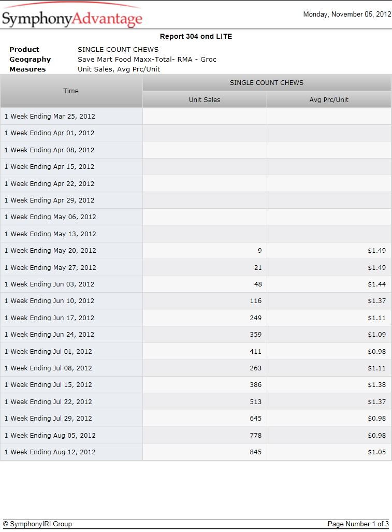392x532 pixels.
Task: Click the Avg Prc/Unit column header
Action: [329, 100]
